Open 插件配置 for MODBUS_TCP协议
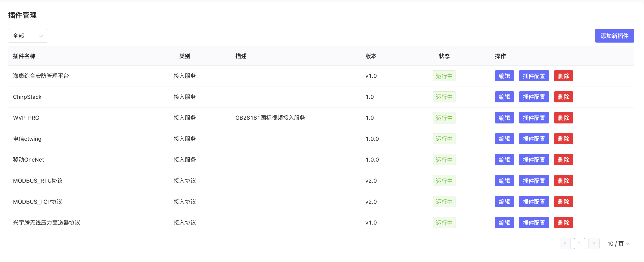This screenshot has width=644, height=262. (534, 202)
